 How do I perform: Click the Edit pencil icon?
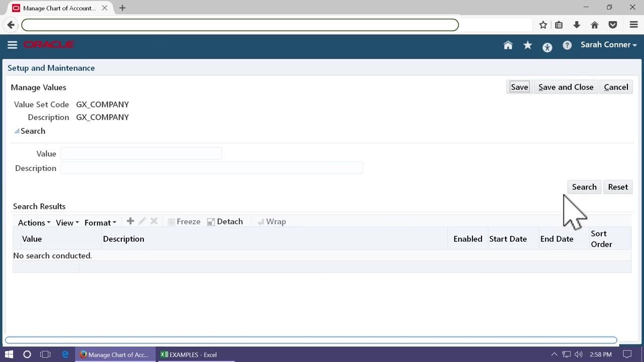point(142,221)
